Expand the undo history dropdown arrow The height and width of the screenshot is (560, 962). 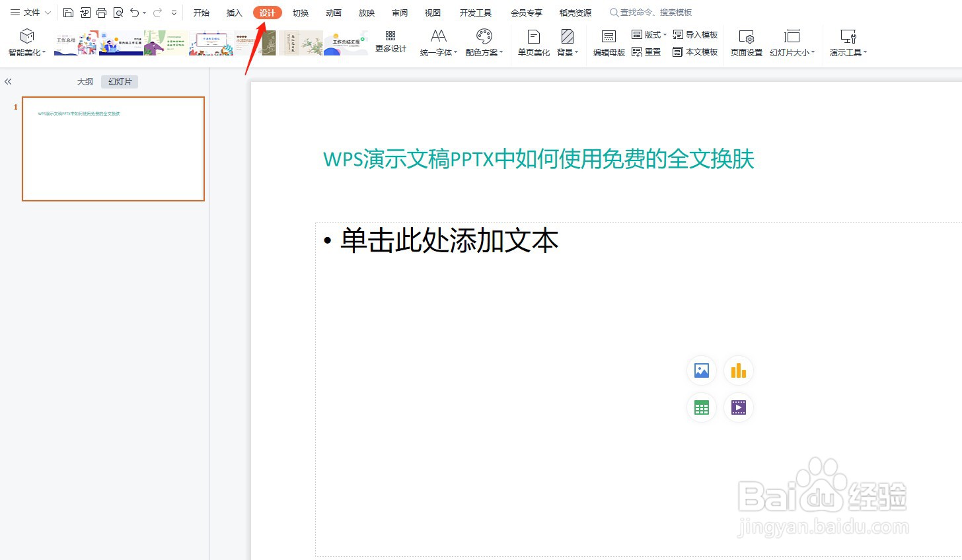click(x=145, y=13)
